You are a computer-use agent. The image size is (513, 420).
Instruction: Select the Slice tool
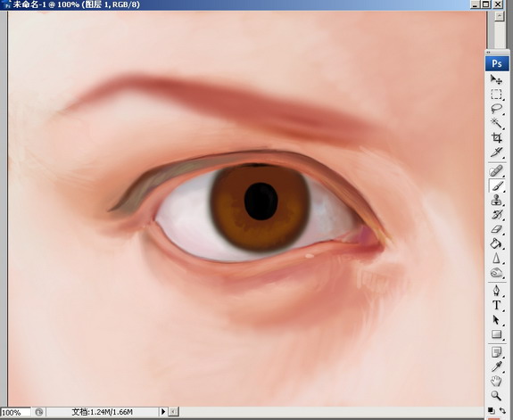(x=496, y=152)
